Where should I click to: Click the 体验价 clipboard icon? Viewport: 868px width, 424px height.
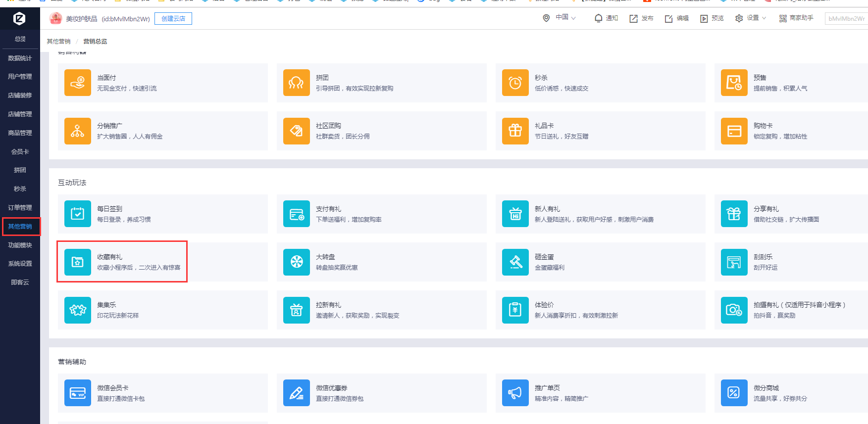pos(515,310)
